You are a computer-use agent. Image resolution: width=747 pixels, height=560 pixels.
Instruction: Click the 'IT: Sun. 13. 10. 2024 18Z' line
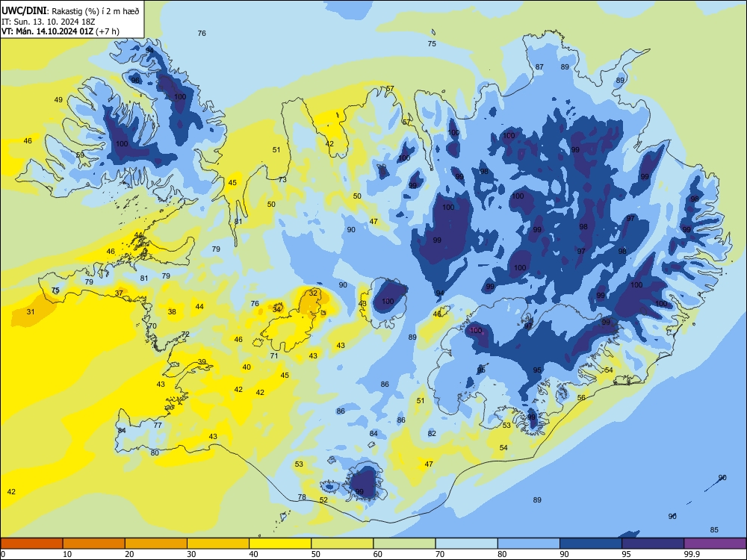pyautogui.click(x=48, y=22)
